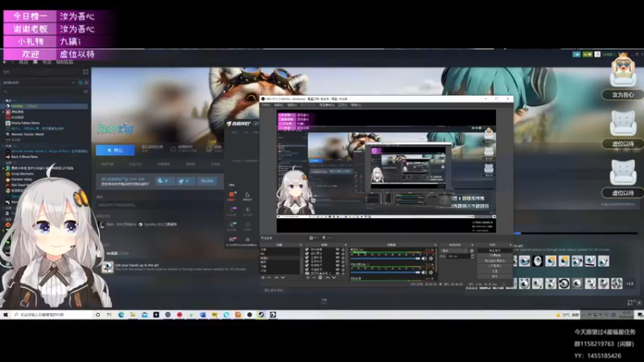This screenshot has height=362, width=644.
Task: Go to Steam 库 tab
Action: [35, 63]
